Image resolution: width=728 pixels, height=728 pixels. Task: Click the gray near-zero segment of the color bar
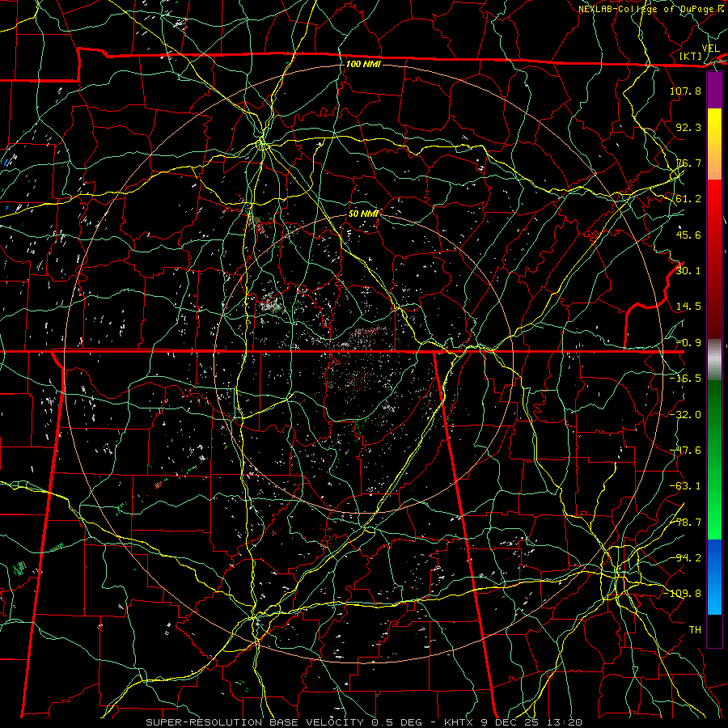click(x=714, y=360)
